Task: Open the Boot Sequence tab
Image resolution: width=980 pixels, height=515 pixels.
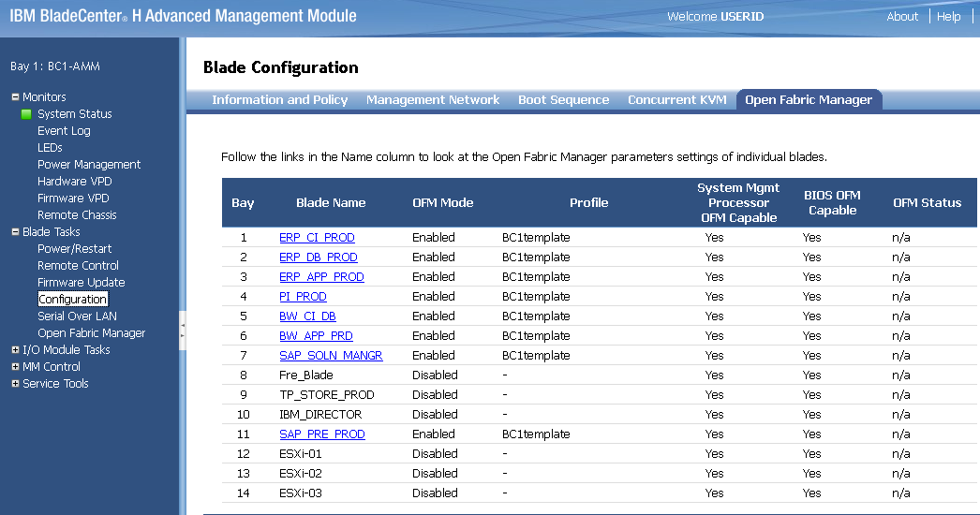Action: [563, 100]
